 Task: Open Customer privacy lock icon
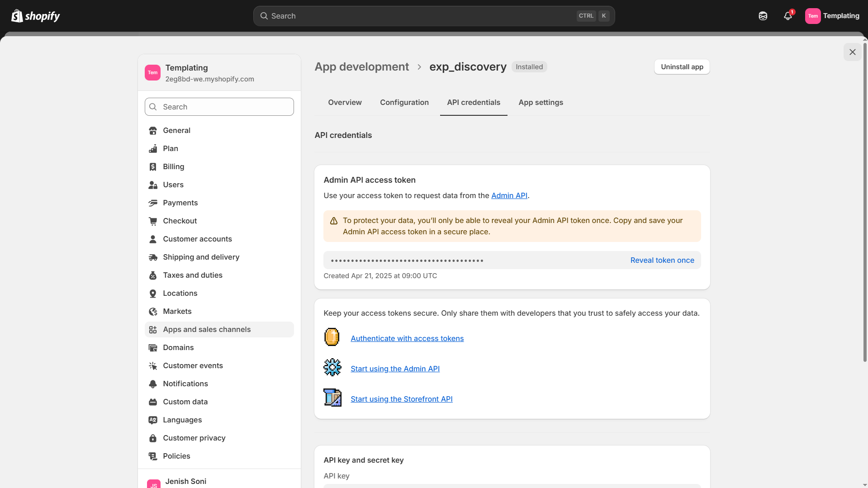pos(153,438)
